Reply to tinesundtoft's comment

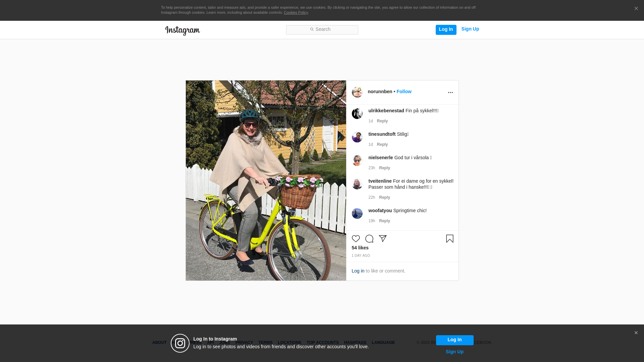pos(382,144)
